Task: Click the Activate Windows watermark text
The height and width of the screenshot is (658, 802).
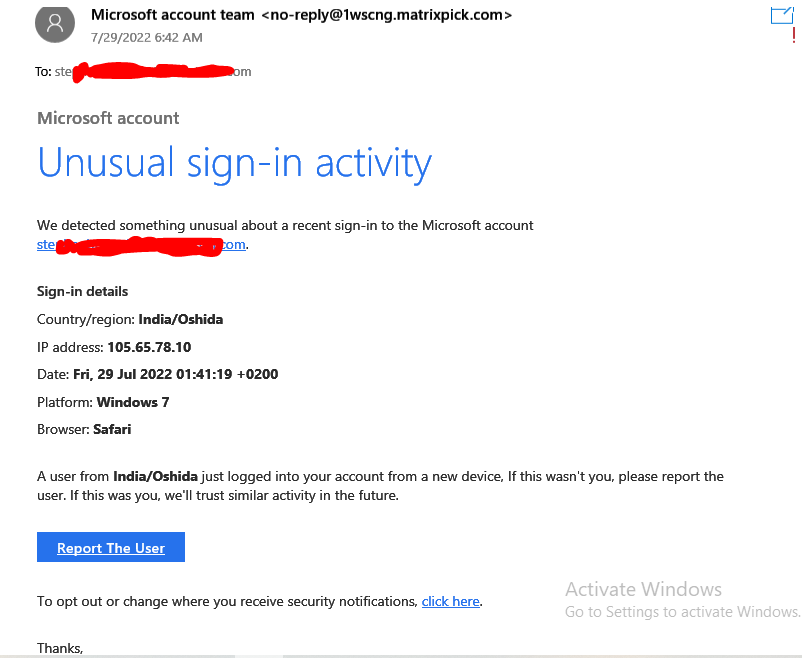Action: (643, 589)
